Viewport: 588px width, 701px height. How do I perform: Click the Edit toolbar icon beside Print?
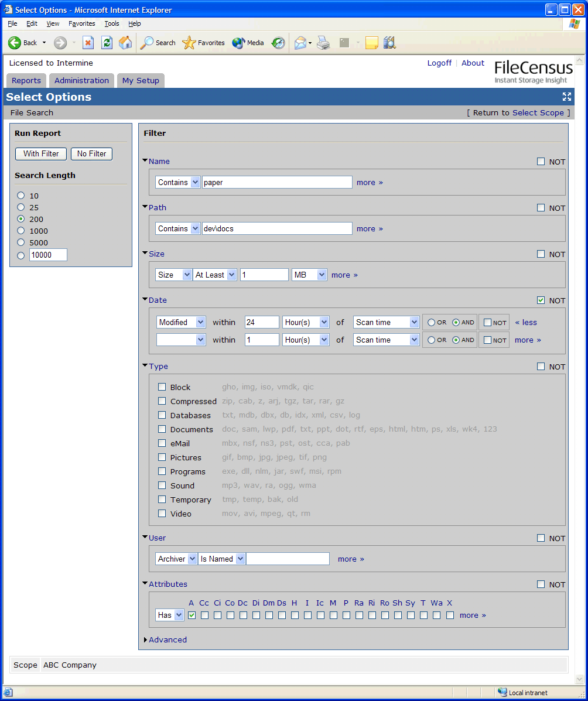tap(344, 43)
